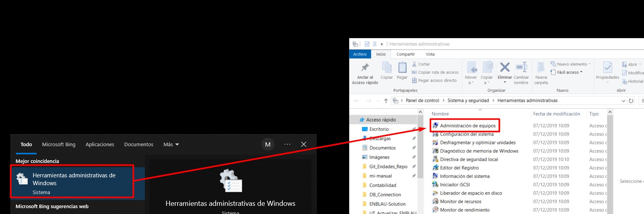Click the Copiar a icon in Organizar
The height and width of the screenshot is (214, 644).
487,67
